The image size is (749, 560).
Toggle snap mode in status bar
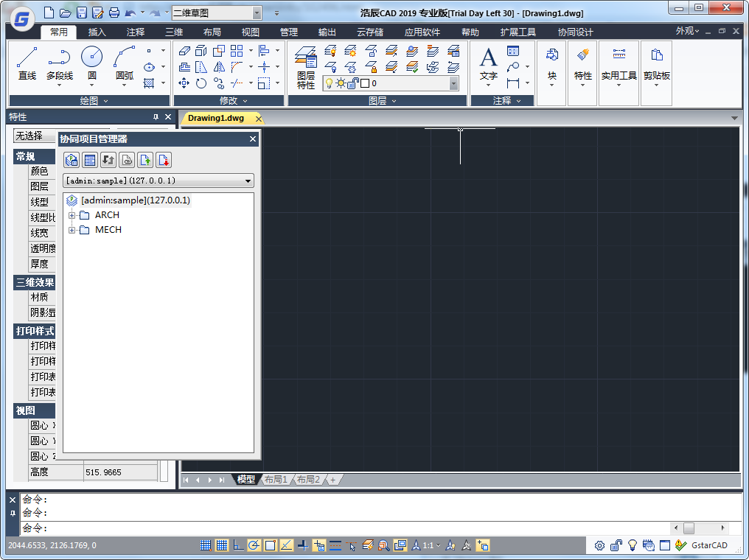coord(206,545)
